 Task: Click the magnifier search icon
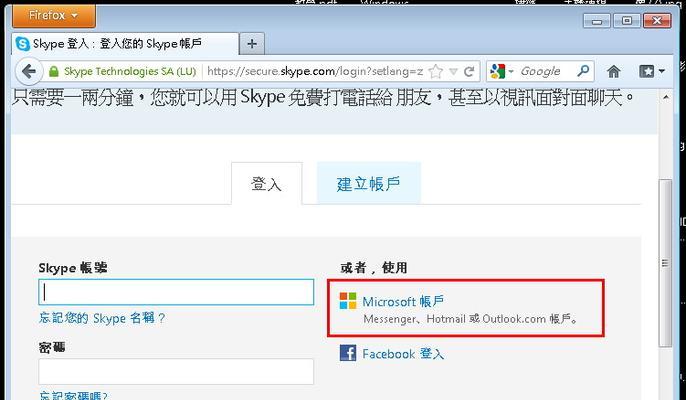583,71
